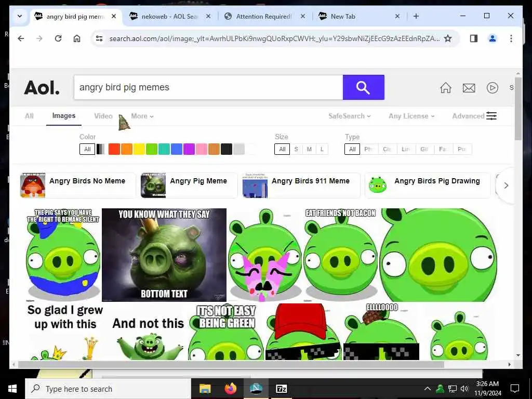532x399 pixels.
Task: Open the network tray icon
Action: click(453, 389)
